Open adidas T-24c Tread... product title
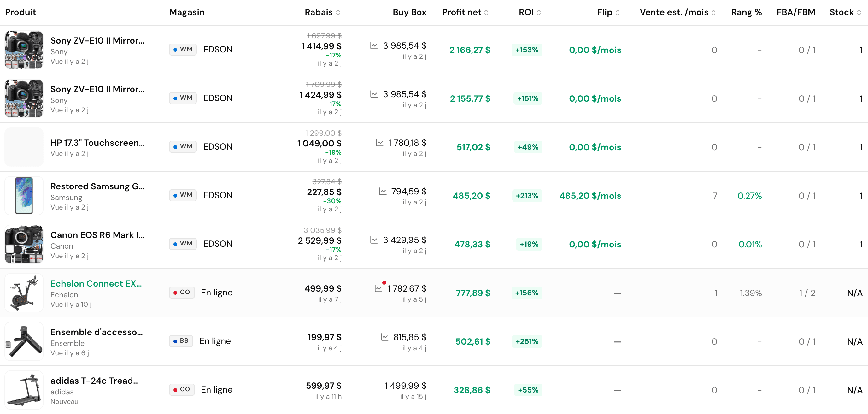868x414 pixels. 95,381
